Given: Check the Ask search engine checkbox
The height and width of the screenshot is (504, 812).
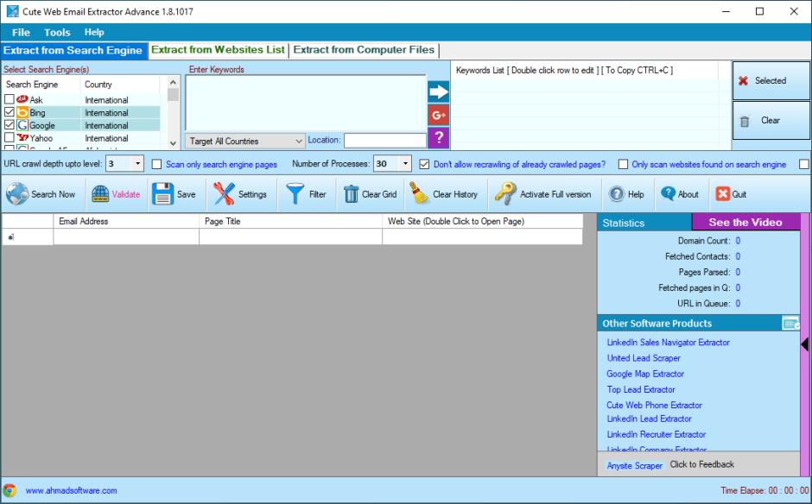Looking at the screenshot, I should 9,99.
